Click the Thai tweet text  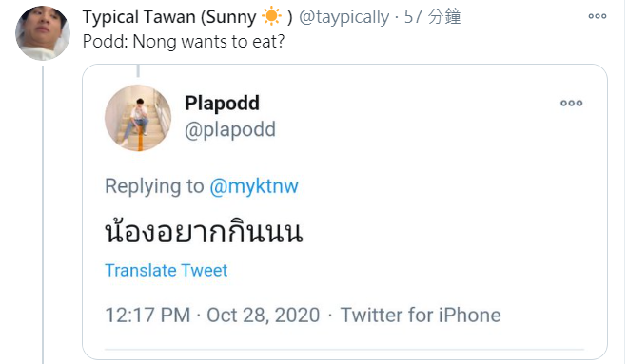tap(204, 231)
